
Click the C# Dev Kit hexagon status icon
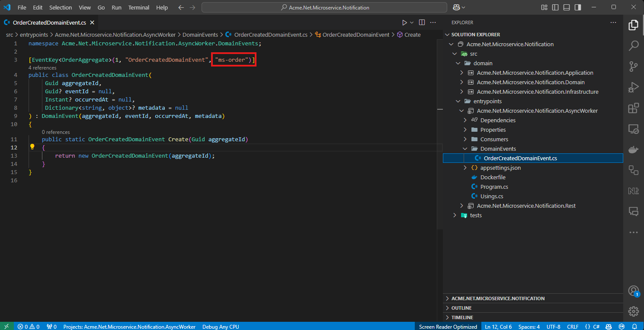point(622,327)
